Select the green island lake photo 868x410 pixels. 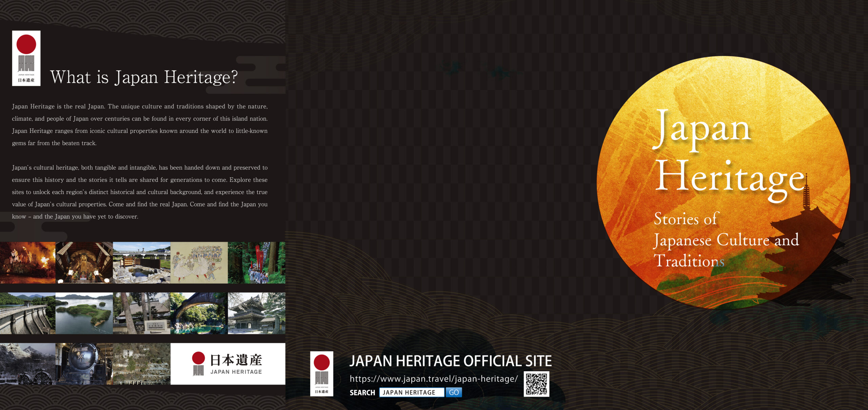84,313
